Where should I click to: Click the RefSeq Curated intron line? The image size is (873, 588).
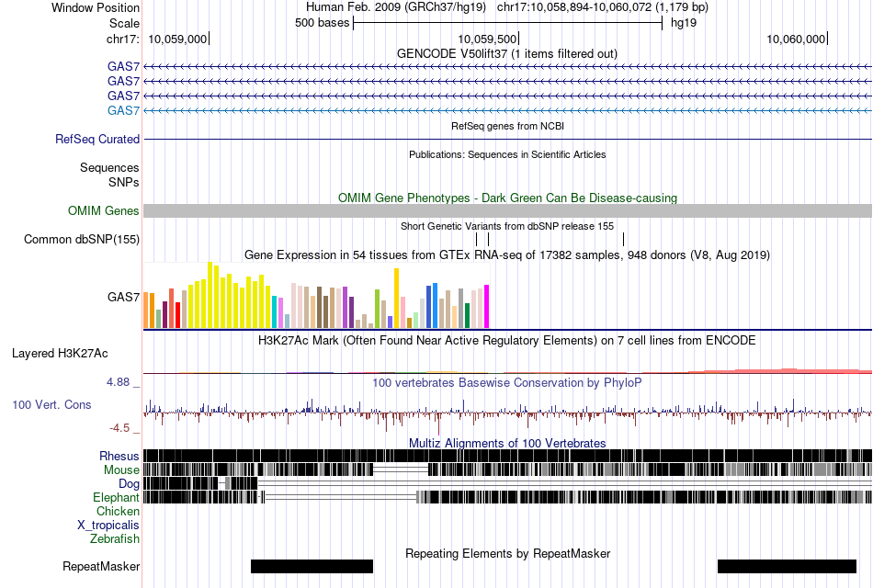point(508,140)
